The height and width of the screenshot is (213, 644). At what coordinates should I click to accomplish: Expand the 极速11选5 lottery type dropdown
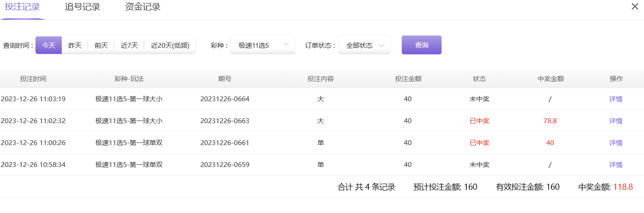tap(262, 45)
